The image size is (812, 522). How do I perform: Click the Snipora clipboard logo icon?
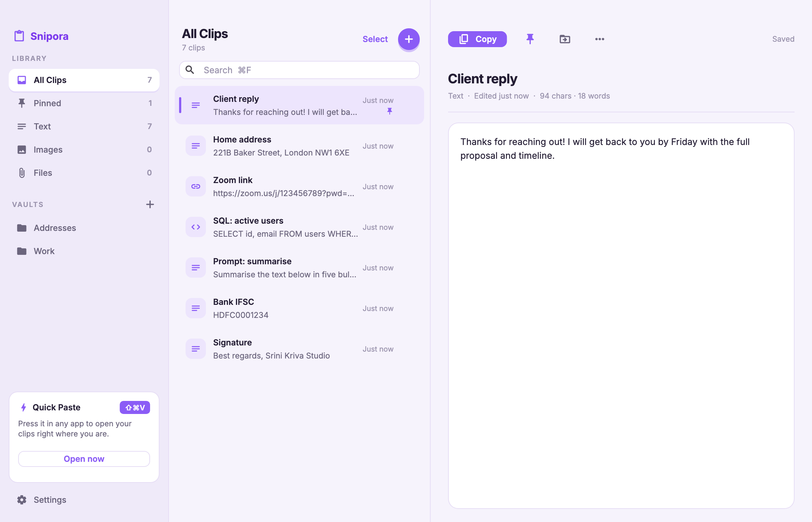tap(19, 36)
